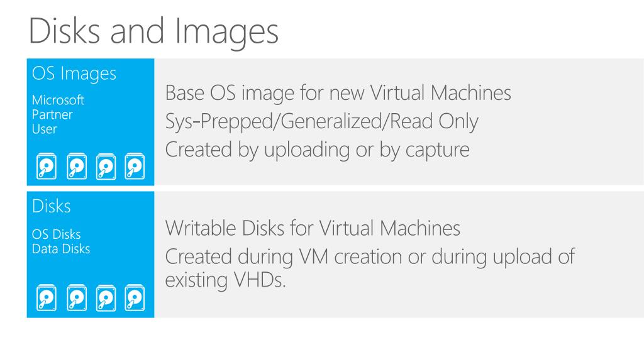
Task: Click the Partner label in OS Images
Action: click(x=52, y=114)
